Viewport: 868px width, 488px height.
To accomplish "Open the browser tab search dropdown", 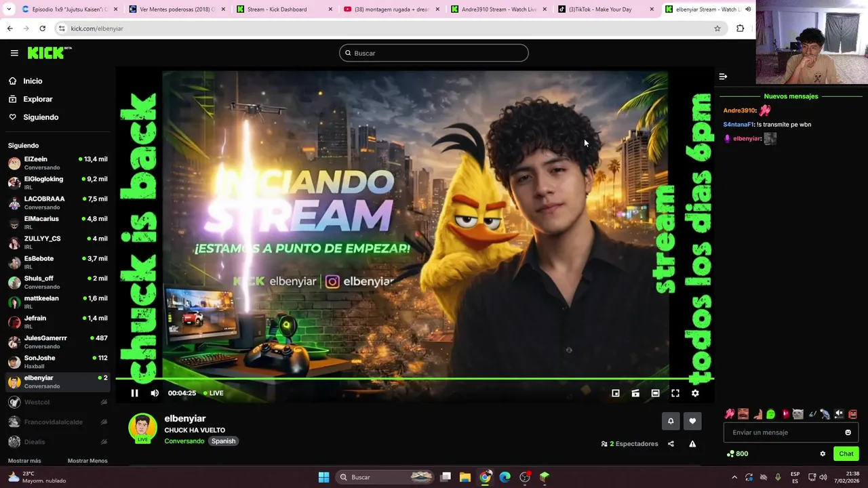I will [8, 9].
